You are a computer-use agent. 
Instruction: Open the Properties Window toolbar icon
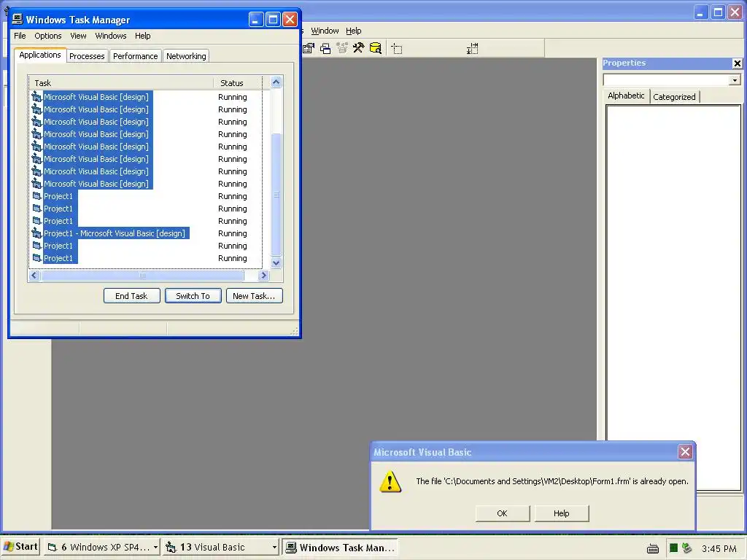point(309,48)
